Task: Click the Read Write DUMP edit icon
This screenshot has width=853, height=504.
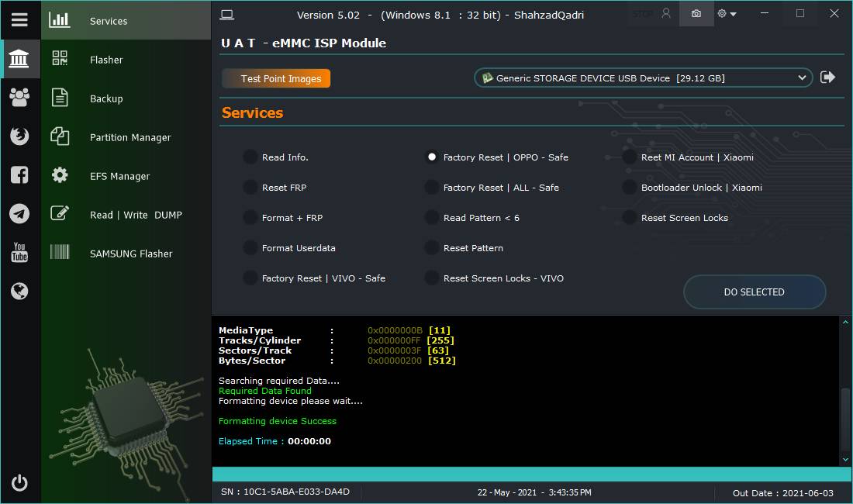Action: [60, 213]
